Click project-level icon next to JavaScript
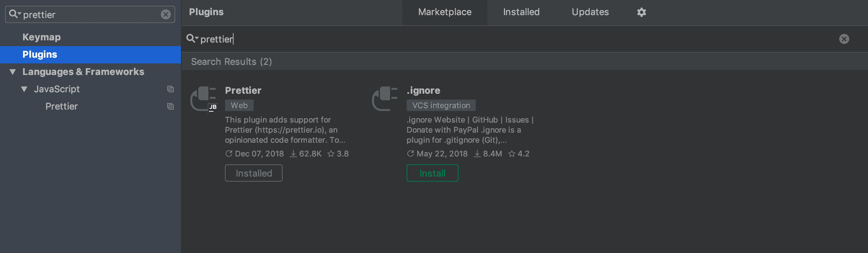This screenshot has height=253, width=868. (x=170, y=89)
